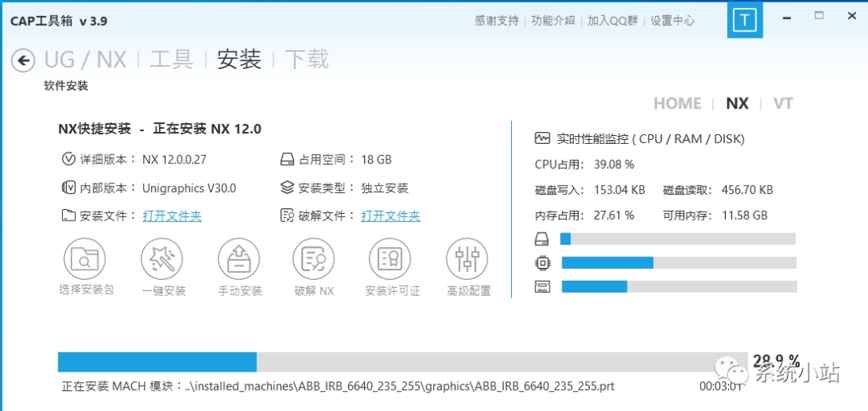Close the CAP toolbox window
Image resolution: width=868 pixels, height=411 pixels.
click(x=852, y=16)
